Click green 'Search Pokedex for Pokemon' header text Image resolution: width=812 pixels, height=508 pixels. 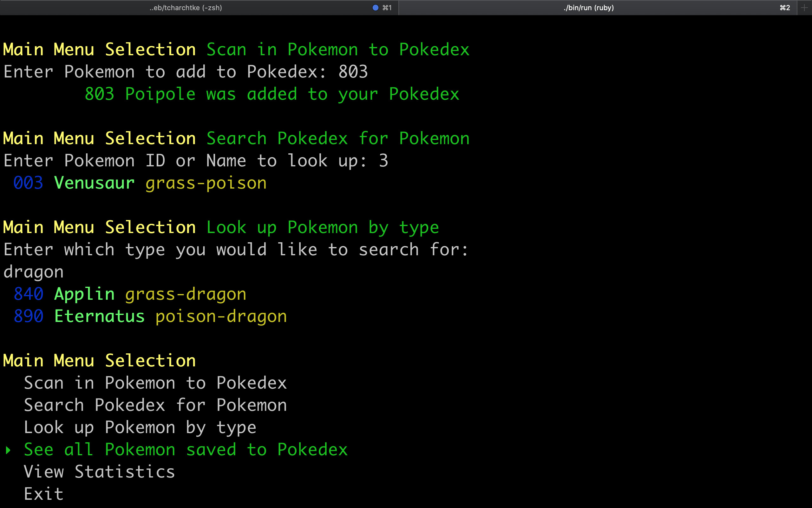point(338,138)
